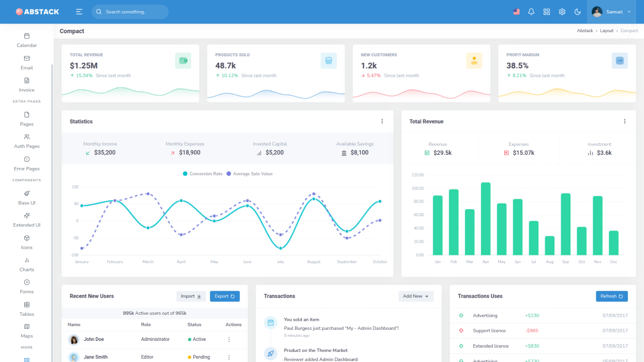Click the Total Revenue wallet icon

[x=183, y=61]
